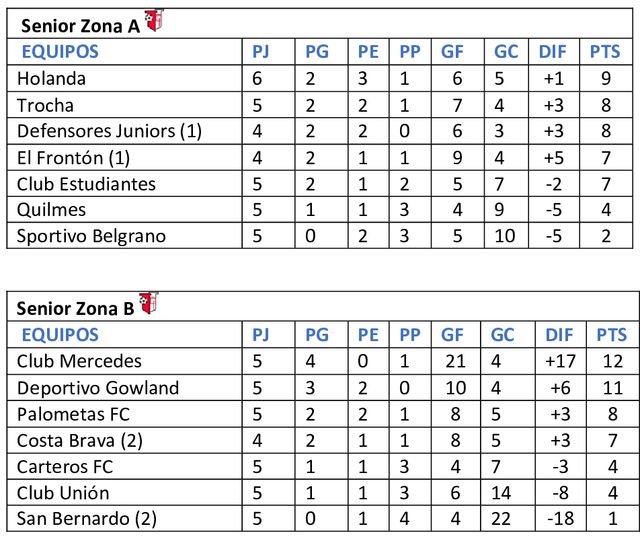640x541 pixels.
Task: Select the EQUIPOS header in Zona A table
Action: 60,51
